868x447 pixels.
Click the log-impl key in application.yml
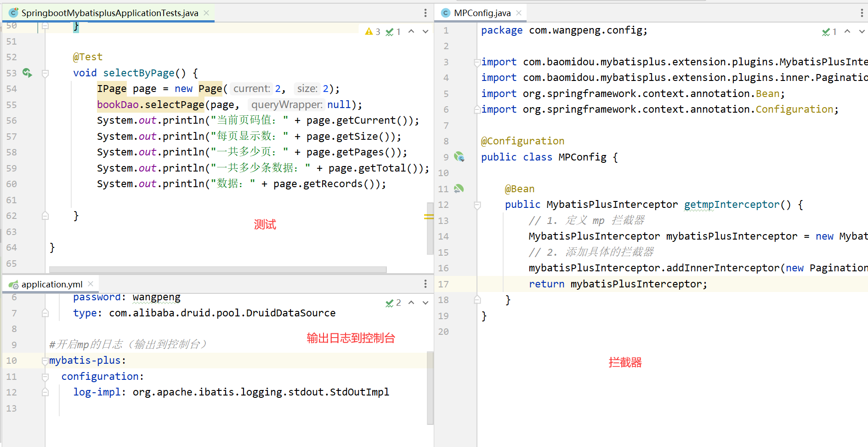[x=97, y=392]
